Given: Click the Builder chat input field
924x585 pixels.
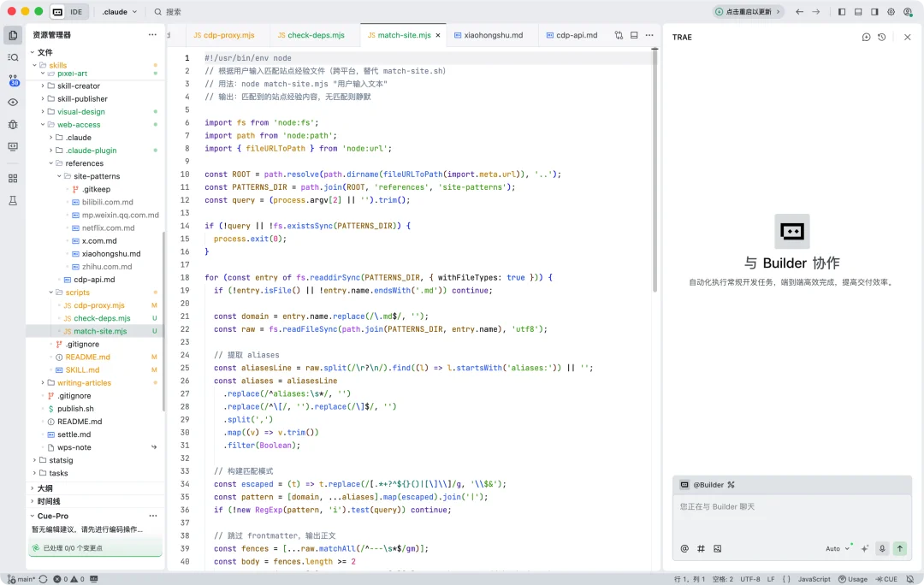Looking at the screenshot, I should [x=791, y=517].
